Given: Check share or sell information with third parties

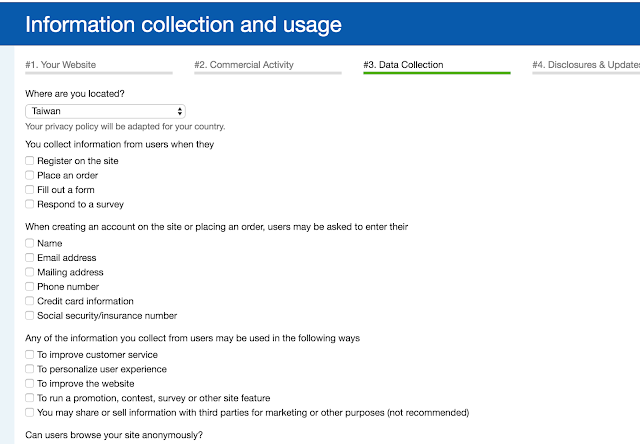Looking at the screenshot, I should click(x=29, y=413).
